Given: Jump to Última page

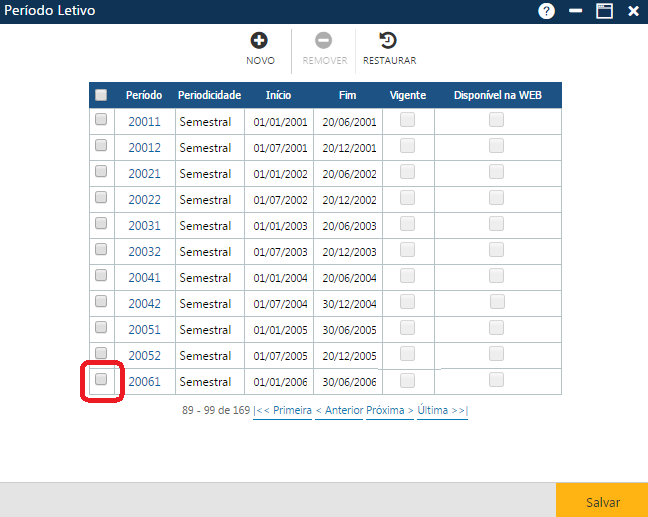Looking at the screenshot, I should pos(441,410).
